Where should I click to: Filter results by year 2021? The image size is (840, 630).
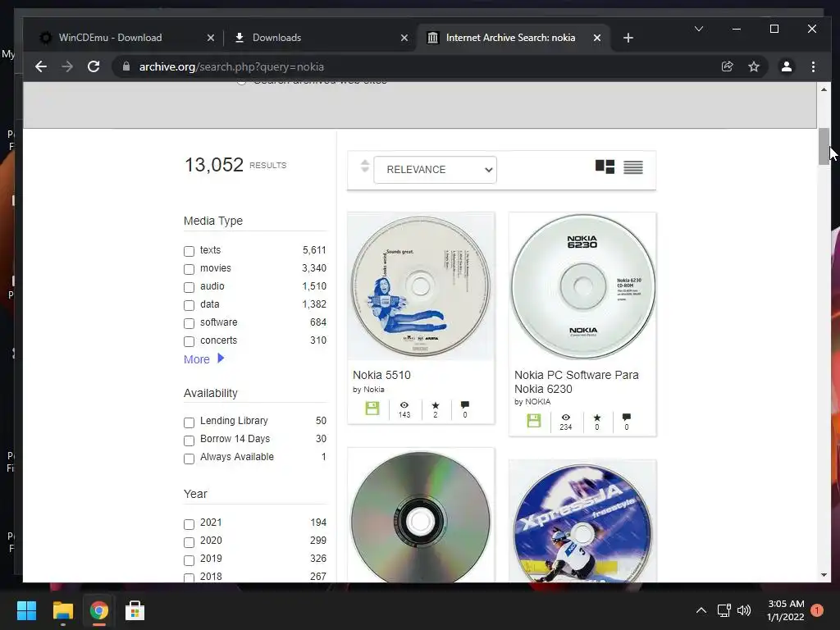pos(189,524)
